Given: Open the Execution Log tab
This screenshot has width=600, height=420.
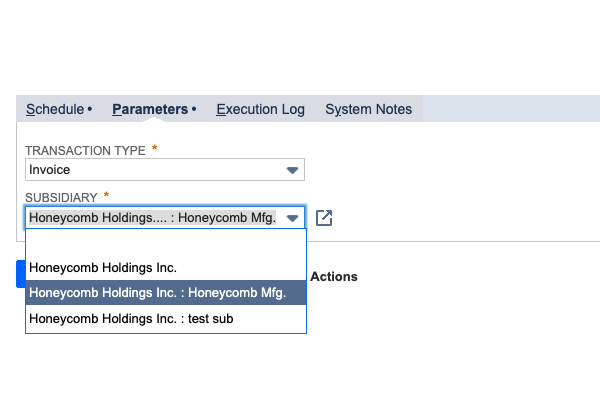Looking at the screenshot, I should [260, 109].
